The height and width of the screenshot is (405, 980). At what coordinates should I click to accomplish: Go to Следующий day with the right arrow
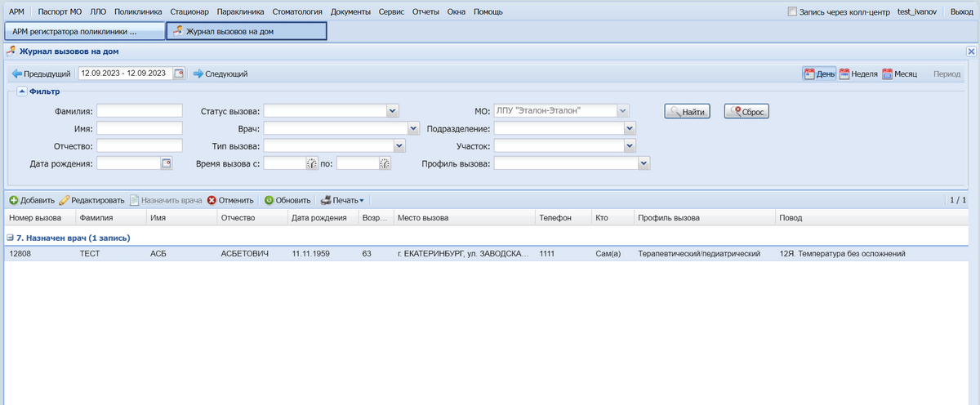tap(198, 73)
